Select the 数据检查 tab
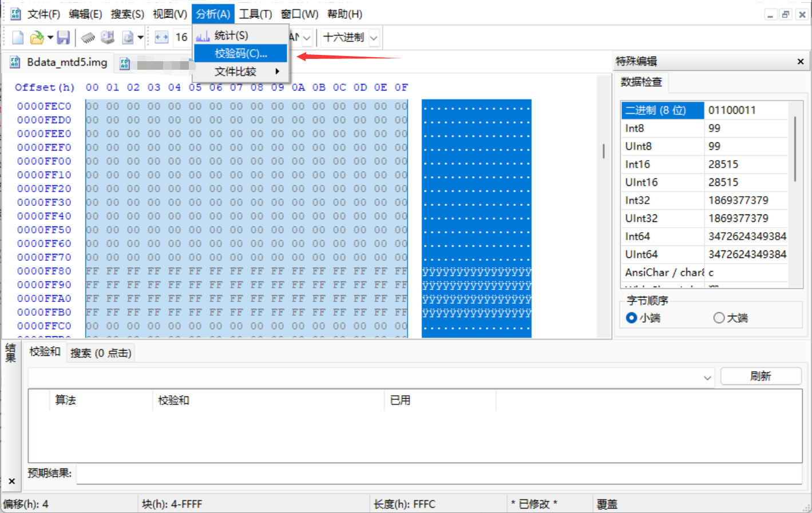This screenshot has width=812, height=513. 641,82
